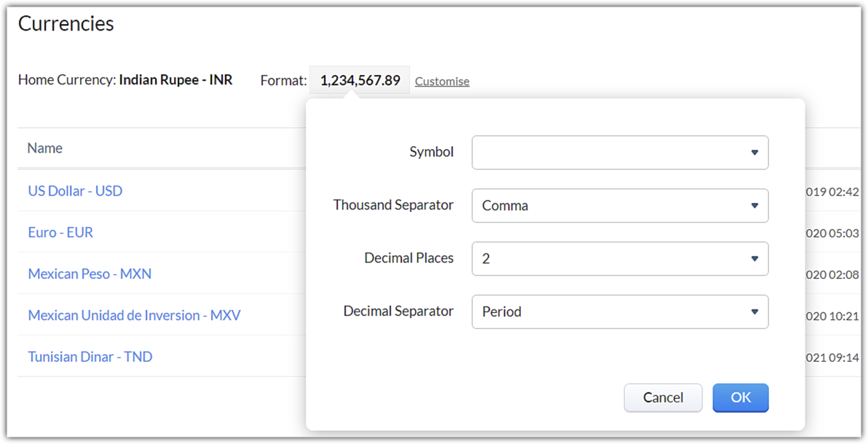Open Mexican Peso - MXN entry
This screenshot has width=868, height=444.
(90, 274)
